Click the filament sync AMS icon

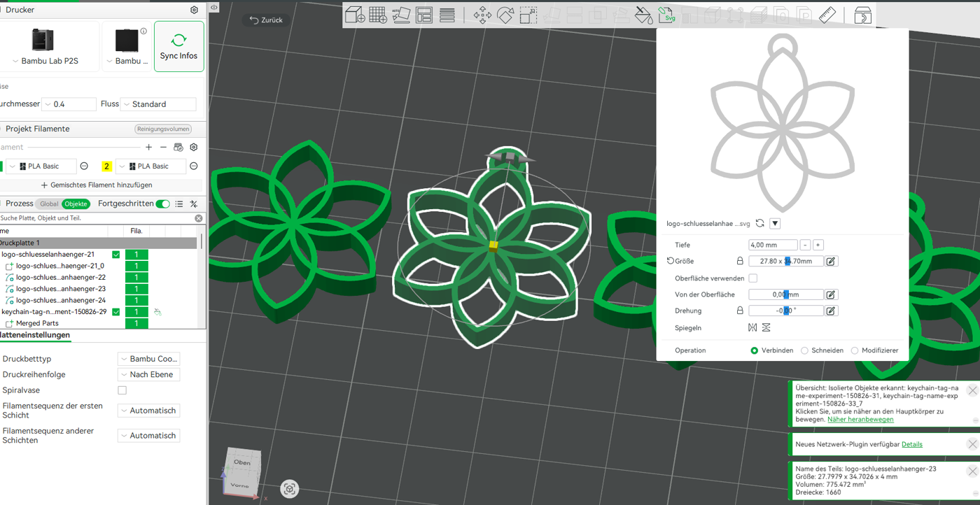[178, 147]
